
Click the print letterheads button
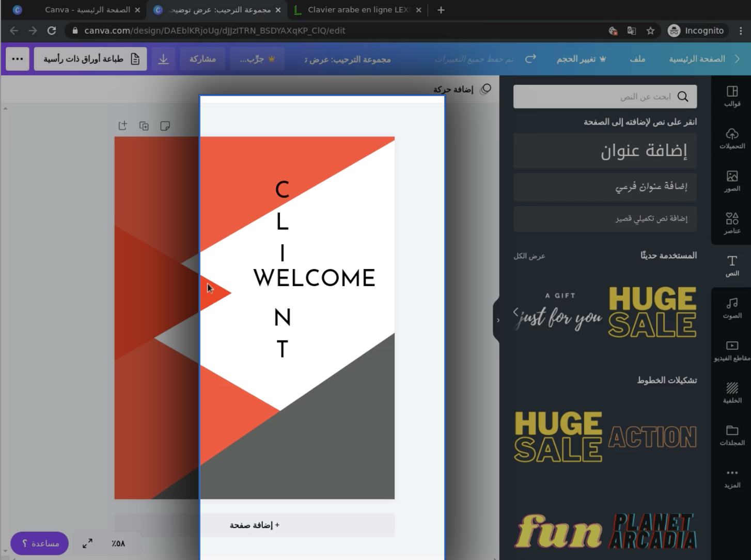[x=90, y=59]
